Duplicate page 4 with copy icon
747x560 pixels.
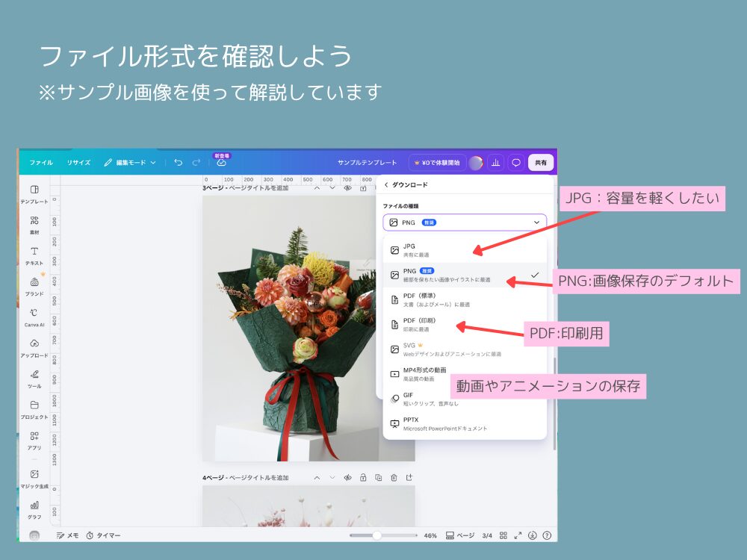click(378, 477)
